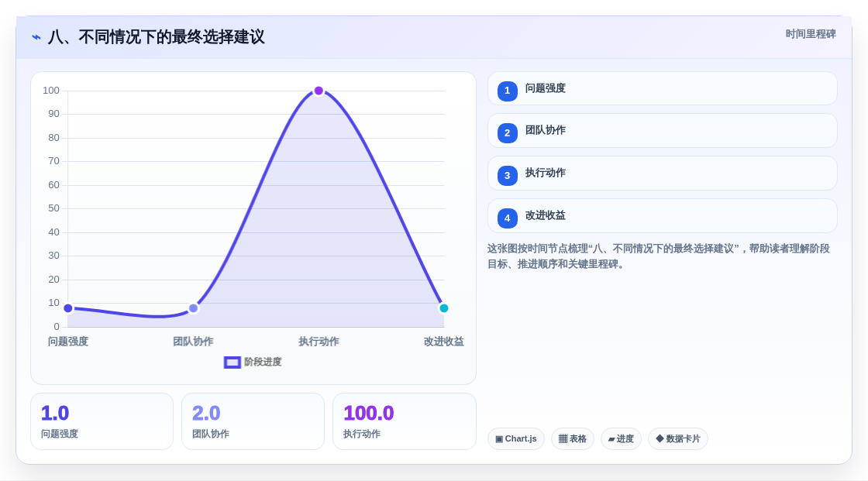
Task: Click the 100.0 执行动作 stat card
Action: click(404, 422)
